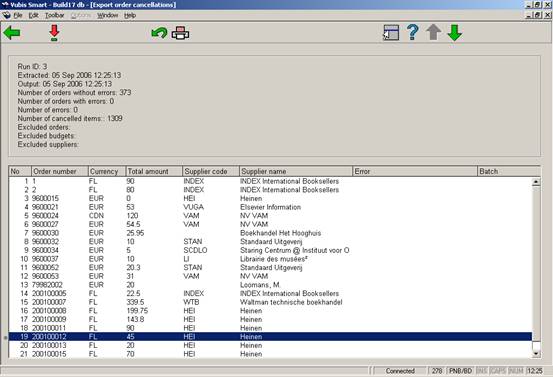Open the File menu
553x377 pixels.
click(18, 15)
